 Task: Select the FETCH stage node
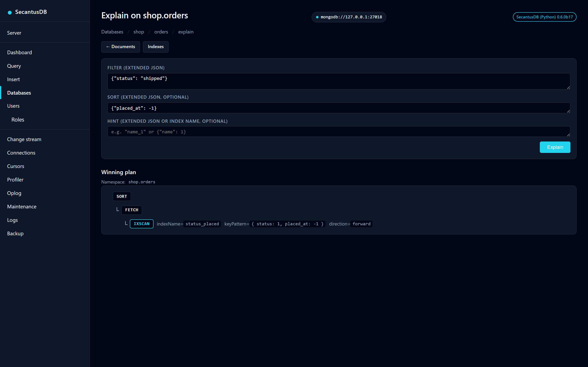132,210
